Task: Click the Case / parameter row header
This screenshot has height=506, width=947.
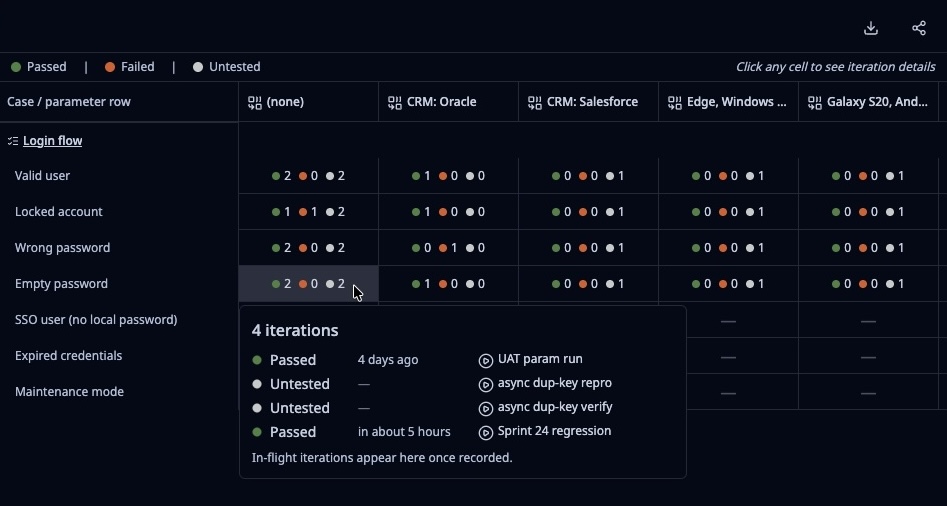Action: click(69, 102)
